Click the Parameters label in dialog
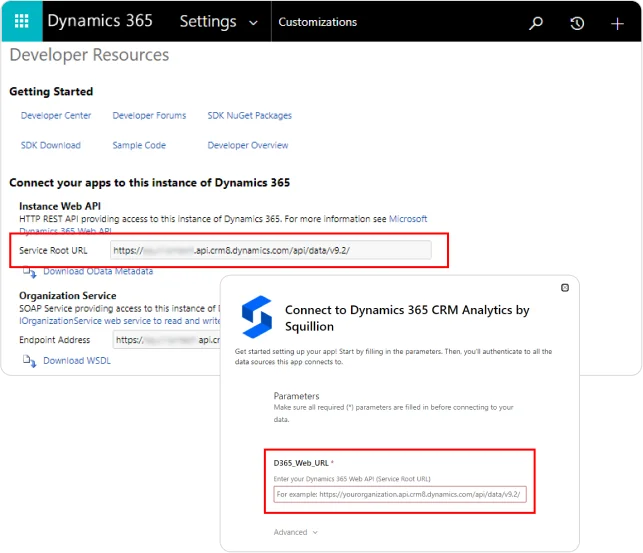Viewport: 643px width, 553px height. [x=296, y=396]
